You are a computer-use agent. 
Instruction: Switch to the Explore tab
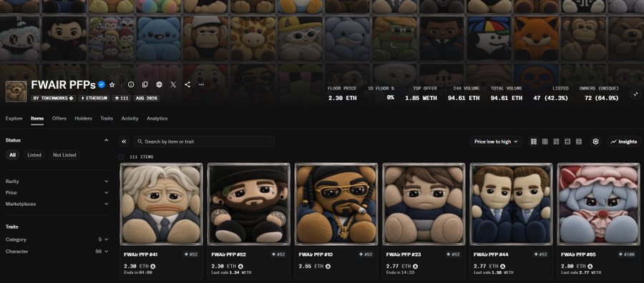tap(14, 119)
